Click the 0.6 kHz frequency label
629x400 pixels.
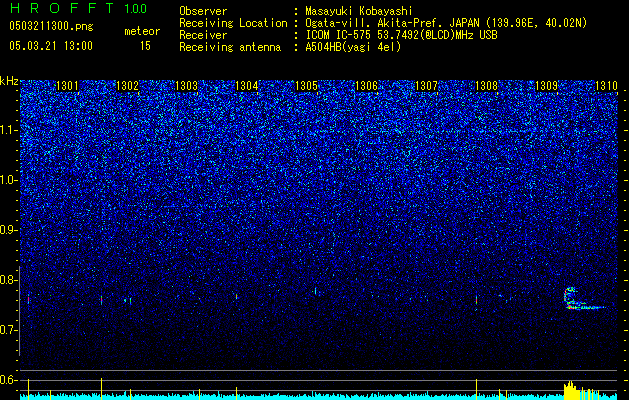click(x=9, y=380)
